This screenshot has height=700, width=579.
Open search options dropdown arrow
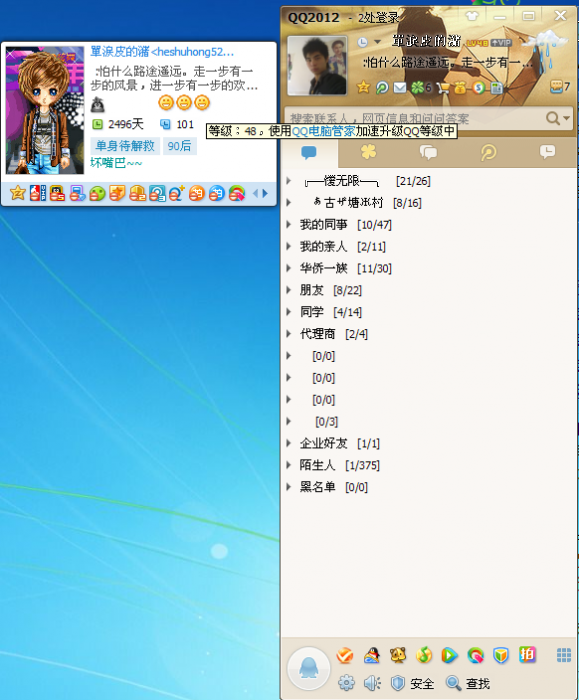pos(566,118)
